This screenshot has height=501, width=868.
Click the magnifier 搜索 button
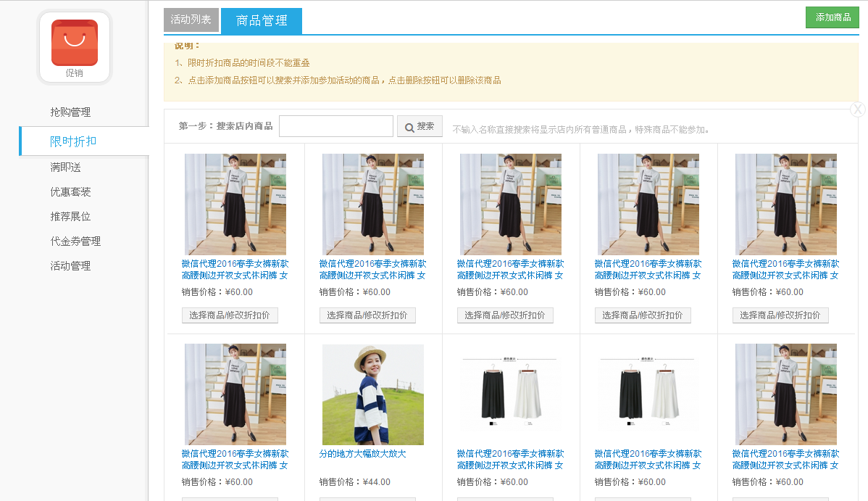click(x=420, y=126)
